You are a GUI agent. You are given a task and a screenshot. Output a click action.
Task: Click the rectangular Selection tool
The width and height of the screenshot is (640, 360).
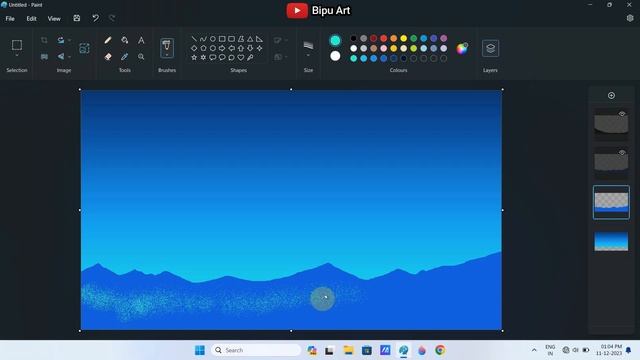tap(17, 45)
